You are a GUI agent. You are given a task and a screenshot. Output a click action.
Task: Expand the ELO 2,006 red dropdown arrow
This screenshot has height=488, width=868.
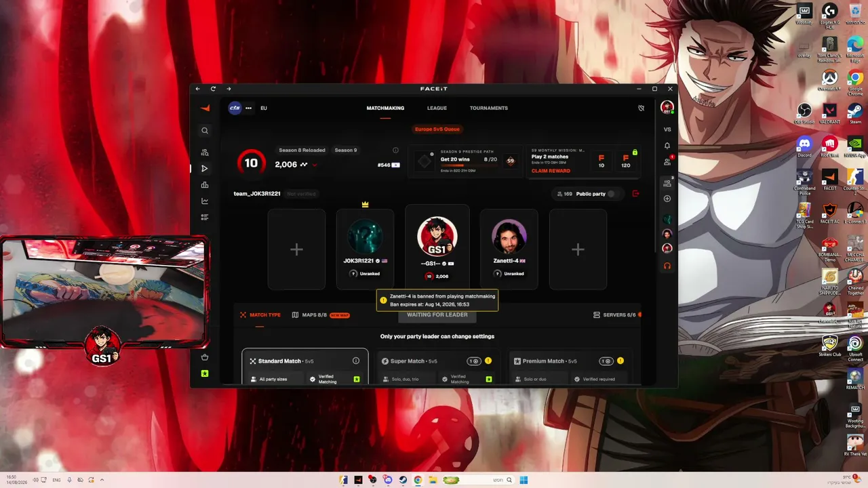tap(315, 165)
